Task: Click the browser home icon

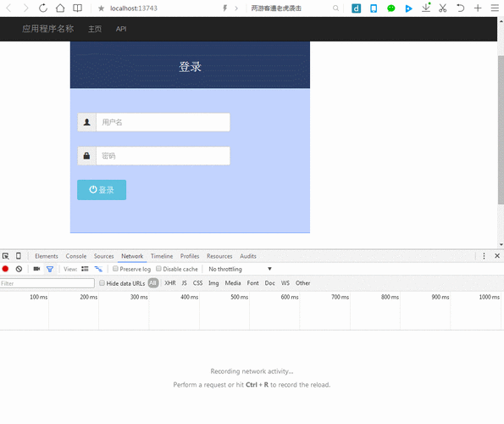Action: (60, 8)
